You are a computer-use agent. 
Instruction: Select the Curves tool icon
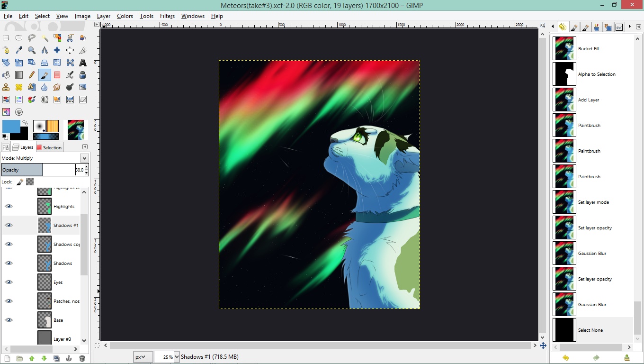click(x=83, y=100)
